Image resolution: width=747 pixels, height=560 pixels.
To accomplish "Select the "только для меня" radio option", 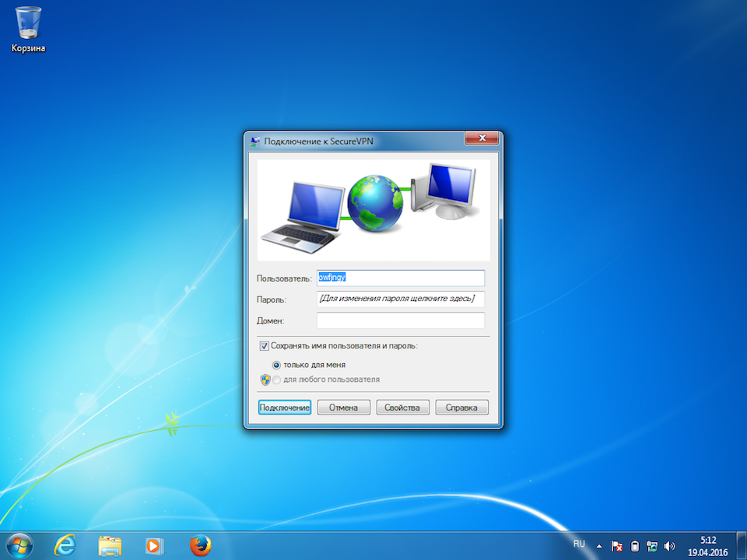I will point(276,365).
